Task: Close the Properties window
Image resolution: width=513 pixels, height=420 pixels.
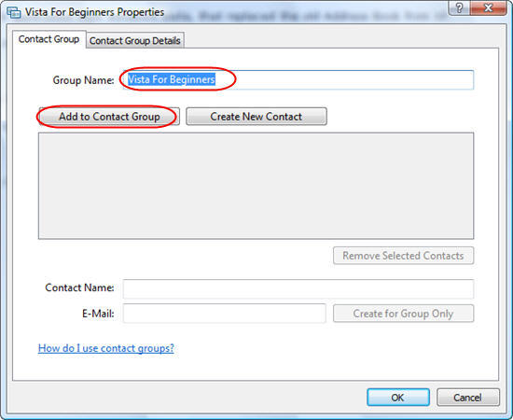Action: (x=489, y=7)
